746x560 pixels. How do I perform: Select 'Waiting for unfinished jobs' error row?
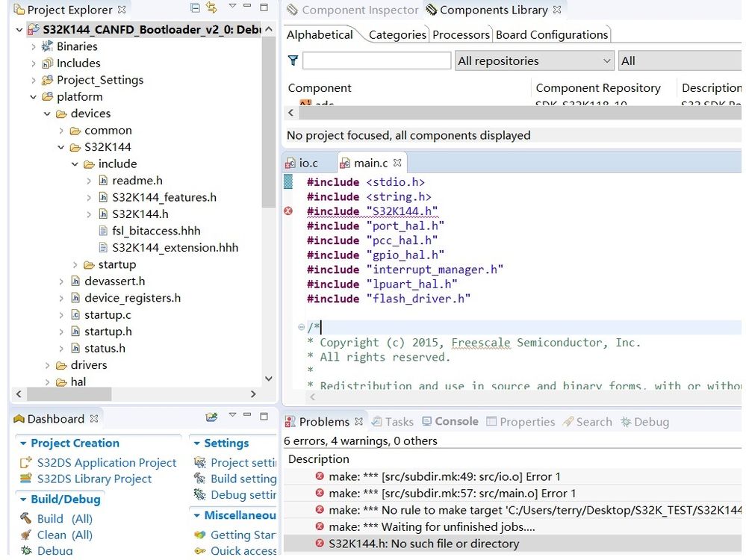[x=512, y=527]
